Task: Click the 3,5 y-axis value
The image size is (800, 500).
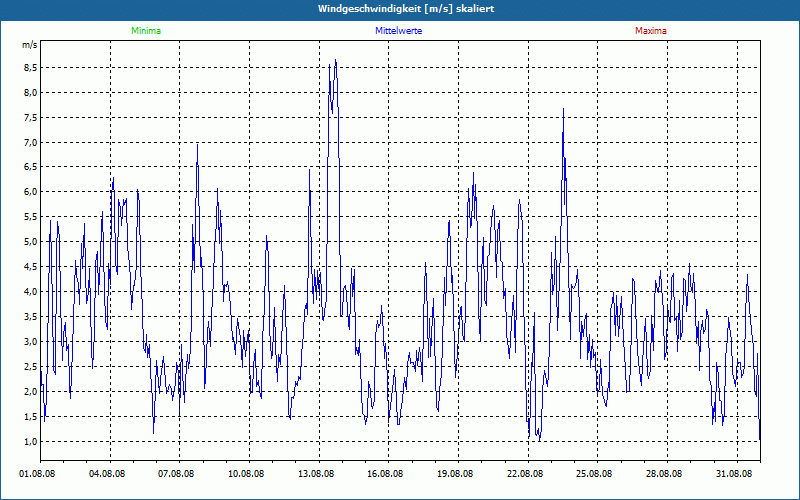Action: pos(31,317)
